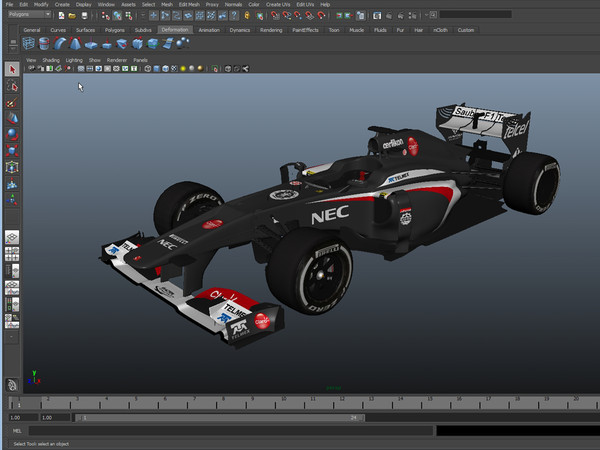Image resolution: width=600 pixels, height=450 pixels.
Task: Toggle wireframe cube display in panel toolbar
Action: pos(148,69)
